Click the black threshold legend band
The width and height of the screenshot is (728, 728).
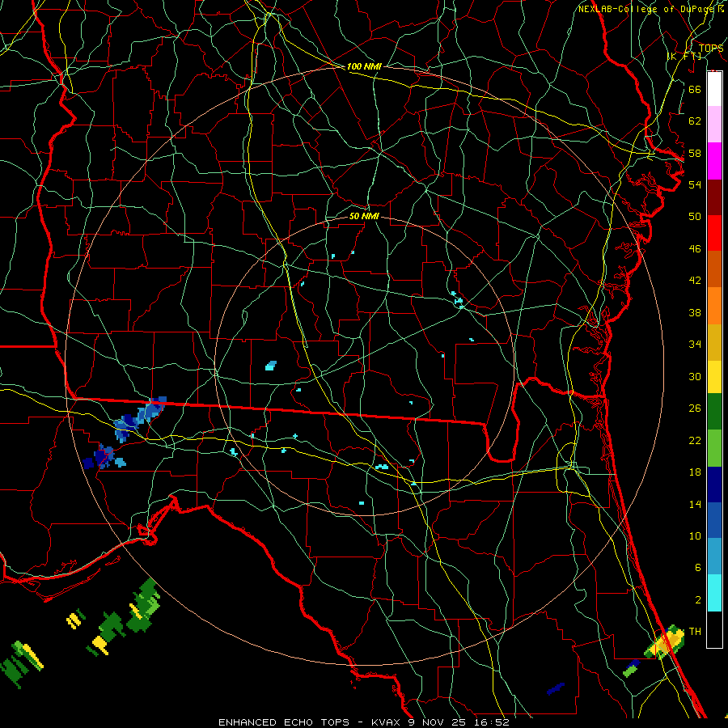[x=714, y=629]
